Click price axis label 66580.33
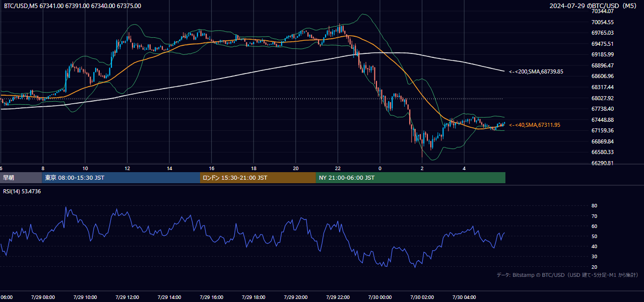The height and width of the screenshot is (302, 644). (x=603, y=152)
